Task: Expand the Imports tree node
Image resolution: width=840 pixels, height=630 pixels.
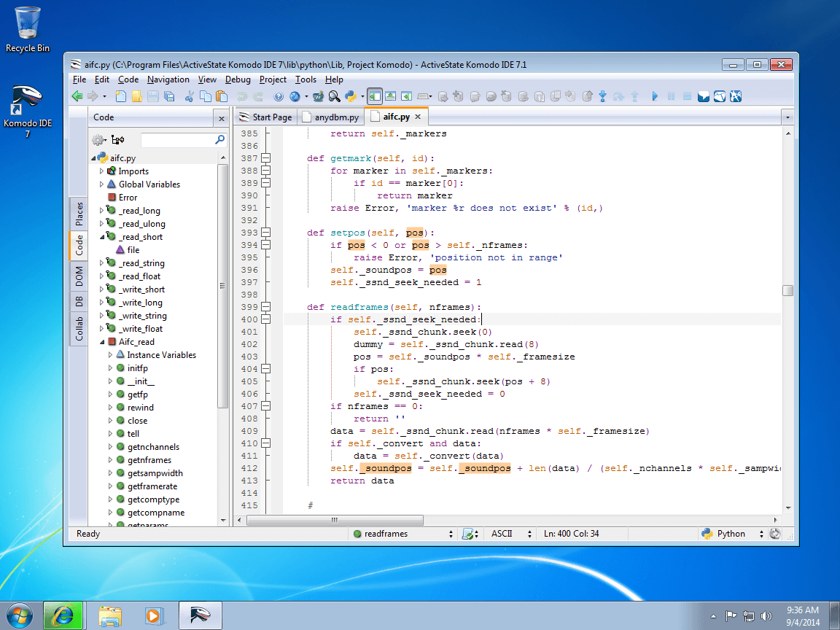Action: coord(101,171)
